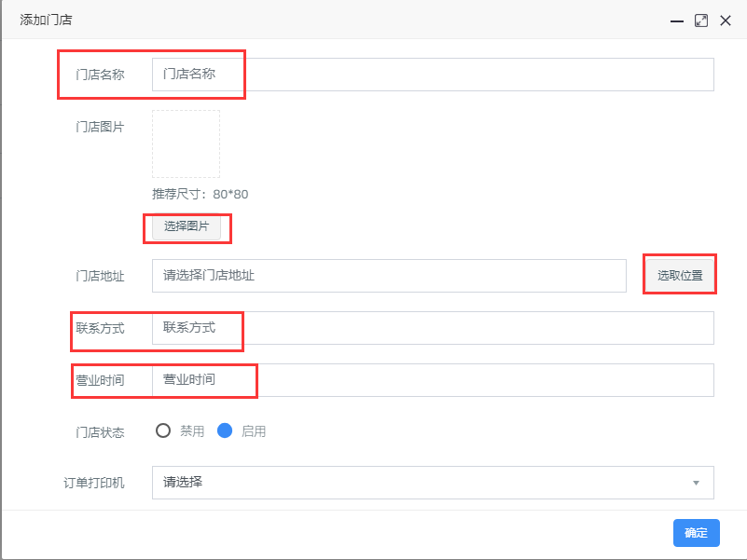Select the 禁用 radio button
Viewport: 747px width, 560px height.
coord(163,430)
